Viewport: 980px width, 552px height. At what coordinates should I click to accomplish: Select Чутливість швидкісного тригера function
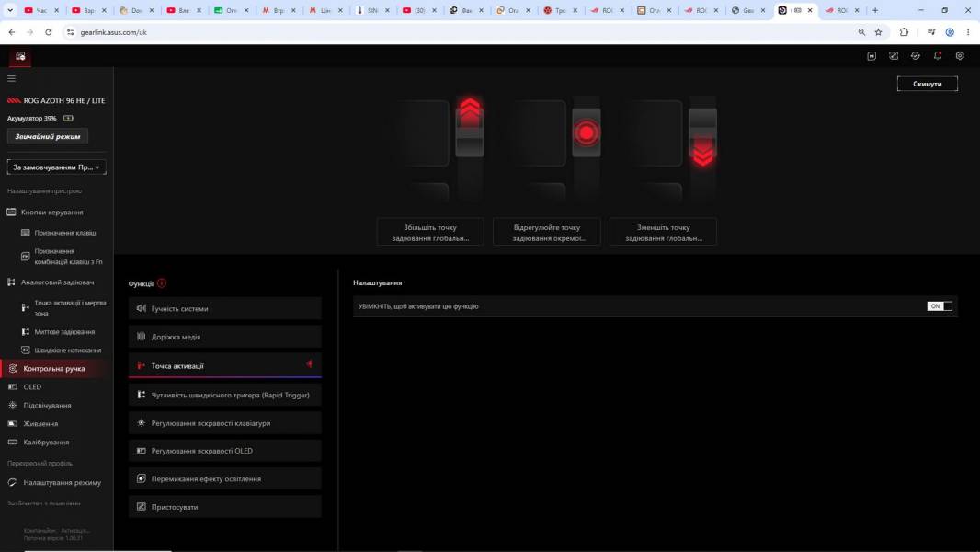pos(225,395)
